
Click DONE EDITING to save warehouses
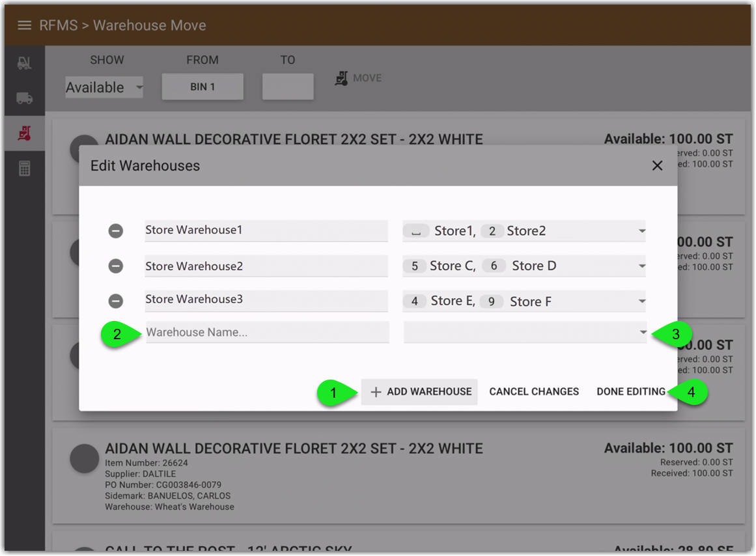(630, 391)
